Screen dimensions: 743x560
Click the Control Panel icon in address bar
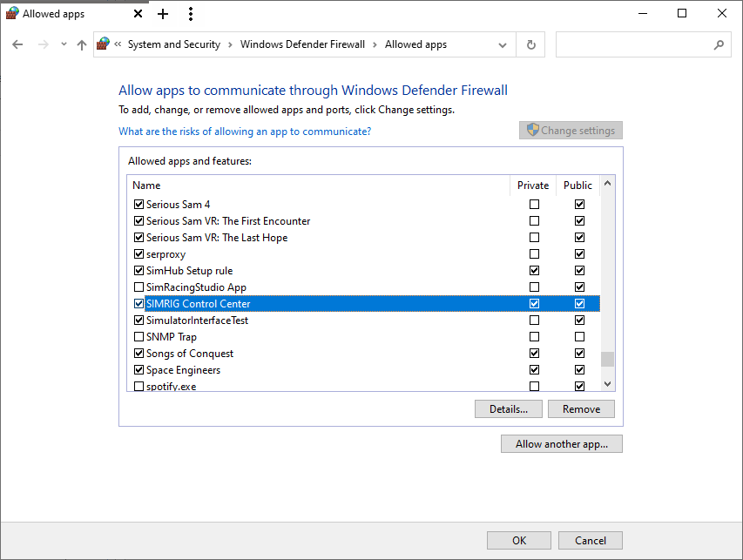click(x=104, y=44)
